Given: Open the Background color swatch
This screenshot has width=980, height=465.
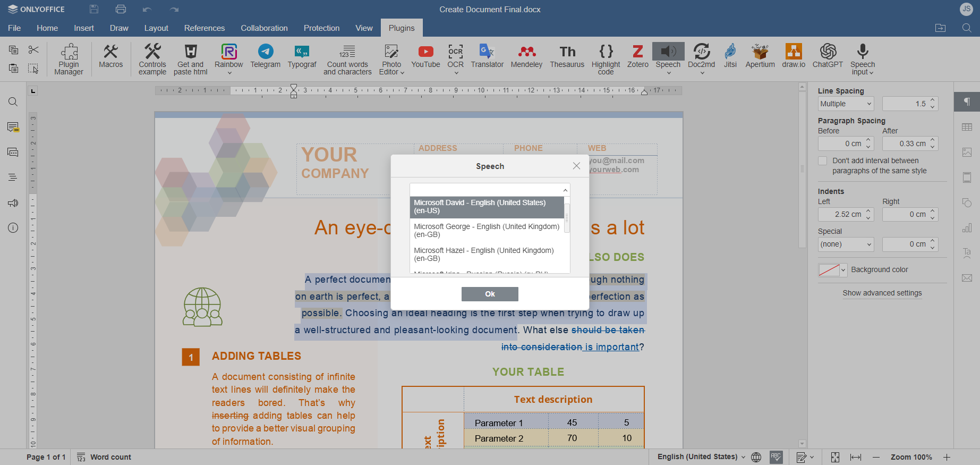Looking at the screenshot, I should [x=832, y=270].
